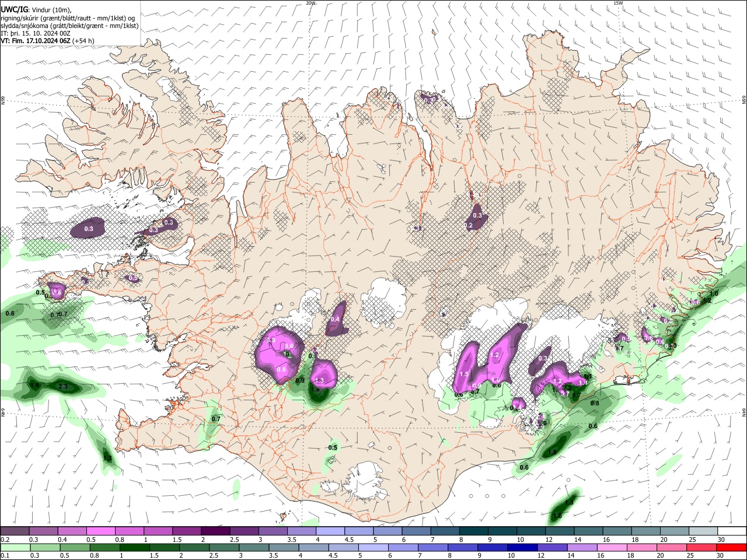Select the 'rigning/skúrir' legend description line

click(x=67, y=18)
